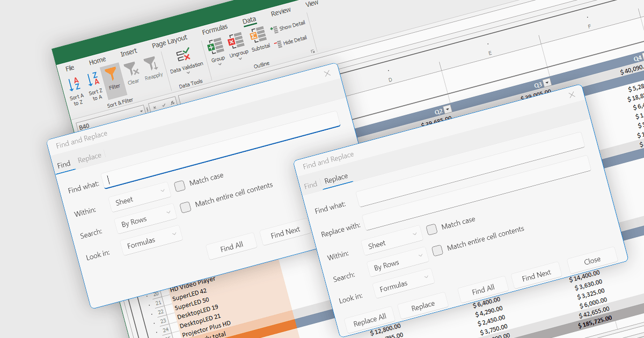
Task: Click the Q3 column filter arrow
Action: tap(547, 83)
